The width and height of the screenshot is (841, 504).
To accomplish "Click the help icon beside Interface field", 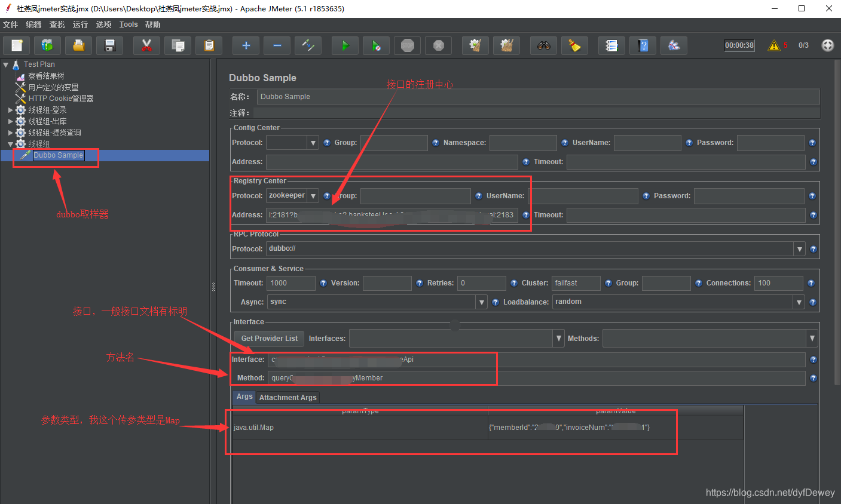I will point(813,359).
